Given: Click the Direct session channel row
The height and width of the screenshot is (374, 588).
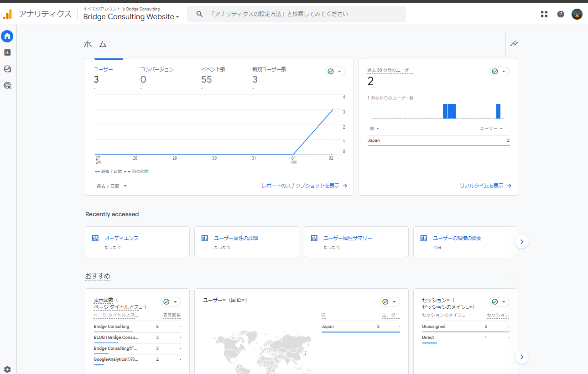Looking at the screenshot, I should point(466,338).
